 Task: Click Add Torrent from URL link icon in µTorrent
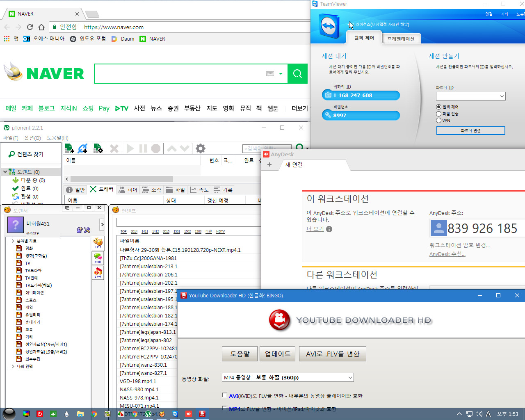[82, 148]
